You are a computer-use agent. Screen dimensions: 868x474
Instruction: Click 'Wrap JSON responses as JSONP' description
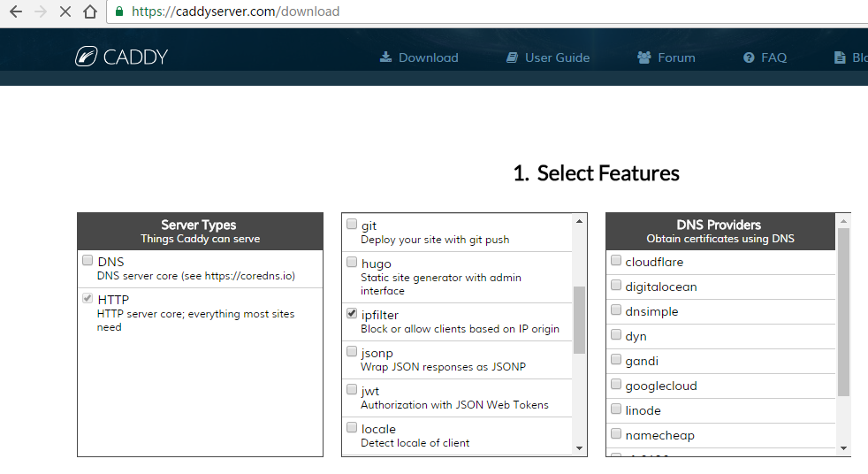444,367
